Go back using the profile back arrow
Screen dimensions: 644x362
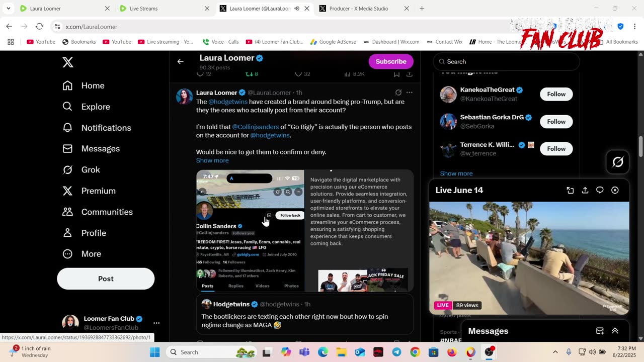click(x=181, y=61)
